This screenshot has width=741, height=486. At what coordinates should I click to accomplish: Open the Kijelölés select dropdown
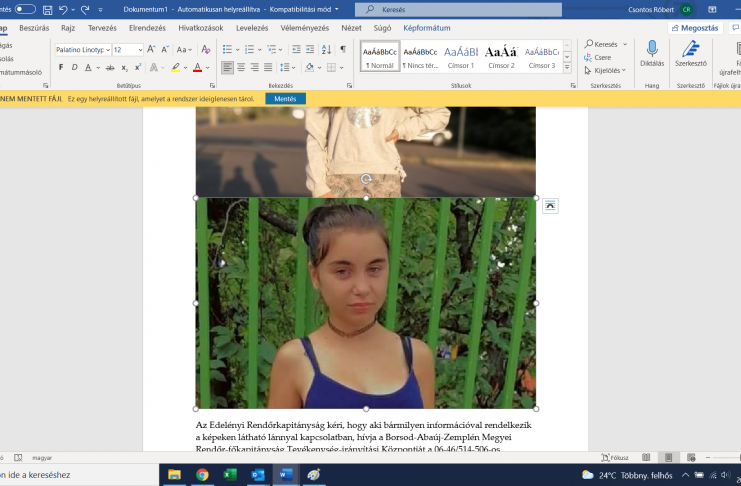click(x=605, y=70)
